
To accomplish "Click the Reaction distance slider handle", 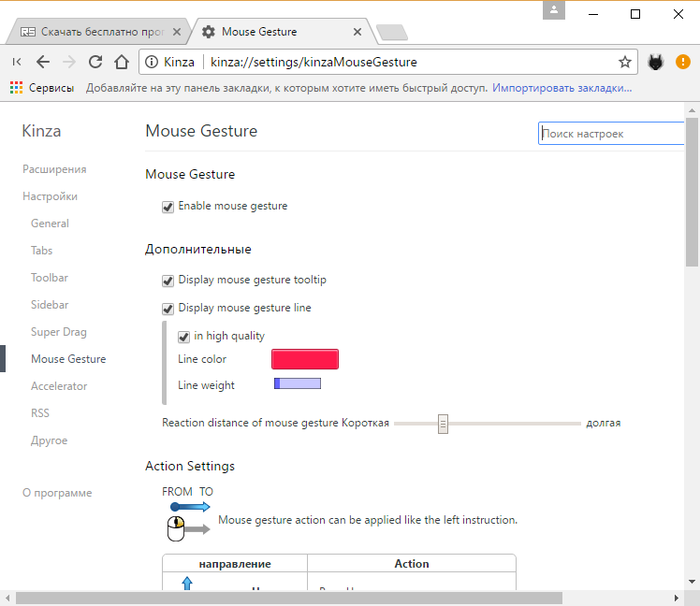I will 443,424.
